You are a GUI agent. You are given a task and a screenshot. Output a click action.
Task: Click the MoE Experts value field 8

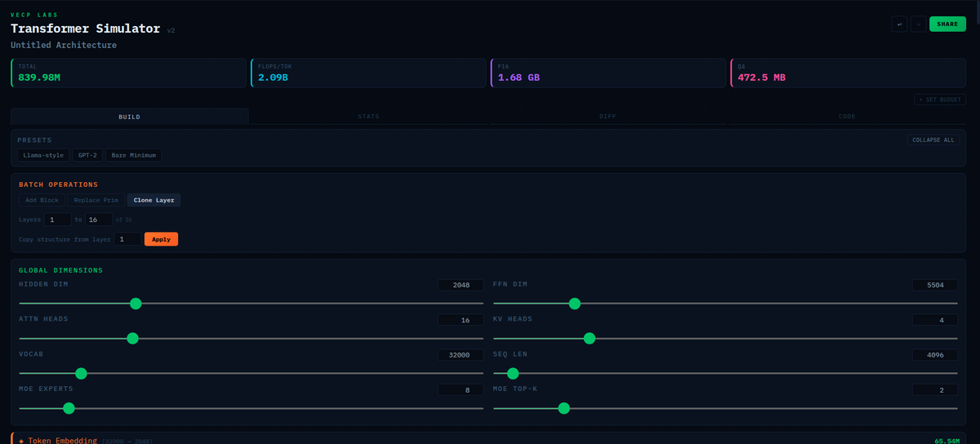pyautogui.click(x=461, y=390)
